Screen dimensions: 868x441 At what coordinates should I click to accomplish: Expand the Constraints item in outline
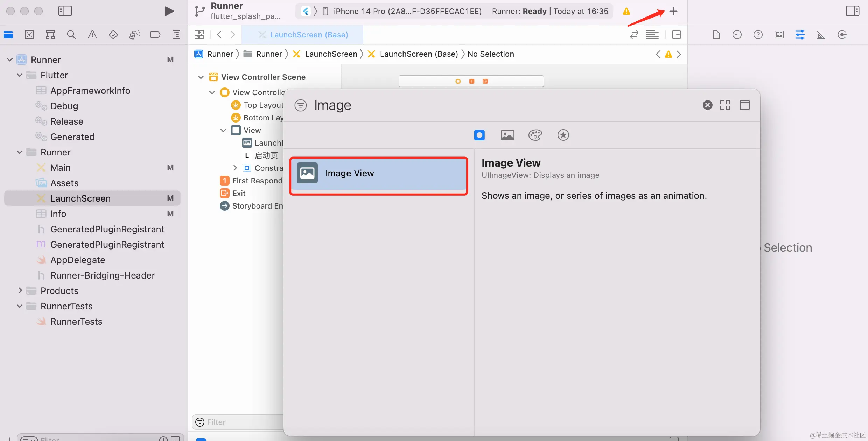[235, 168]
